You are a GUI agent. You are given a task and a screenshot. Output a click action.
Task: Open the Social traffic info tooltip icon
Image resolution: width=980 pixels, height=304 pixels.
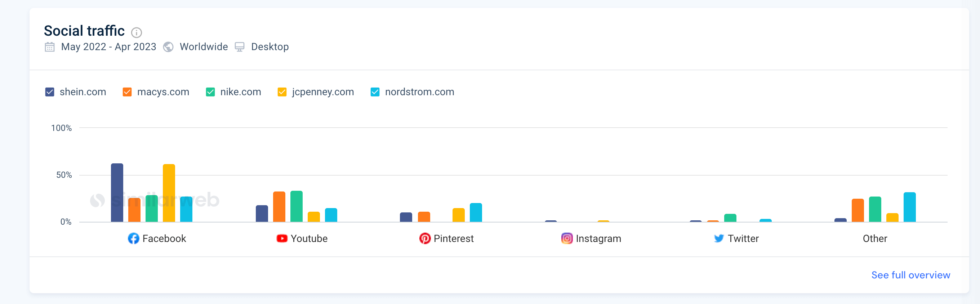click(137, 32)
